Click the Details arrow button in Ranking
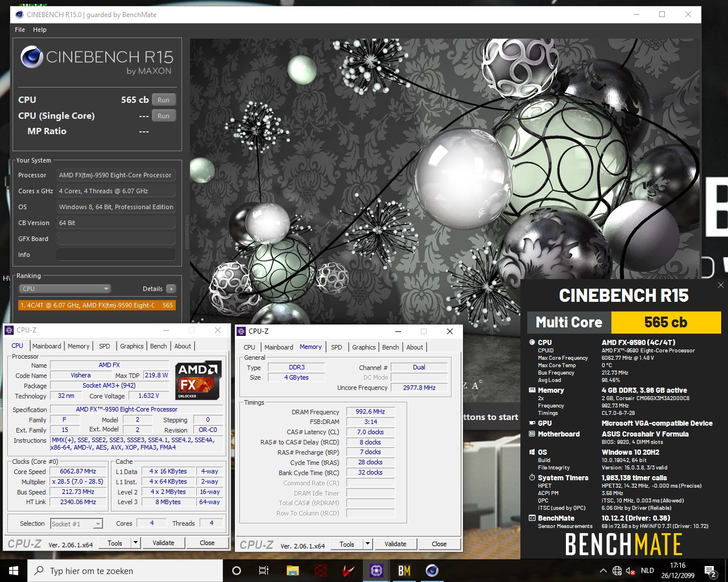The width and height of the screenshot is (728, 582). (x=171, y=289)
